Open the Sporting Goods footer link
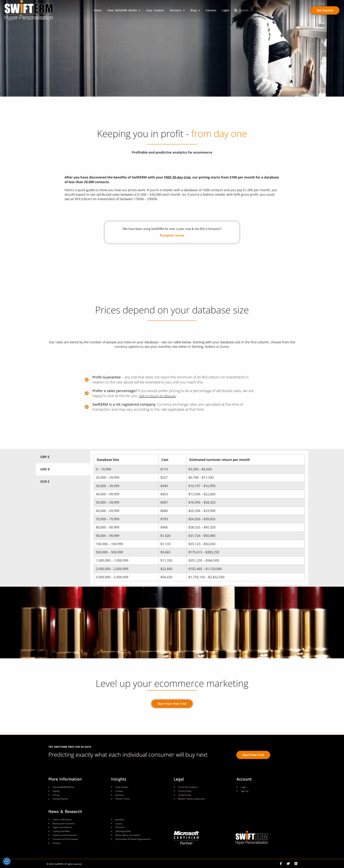 (x=123, y=831)
